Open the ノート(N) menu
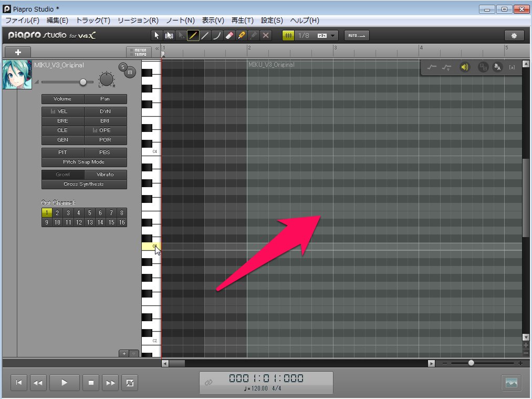Viewport: 532px width, 399px height. click(x=180, y=21)
